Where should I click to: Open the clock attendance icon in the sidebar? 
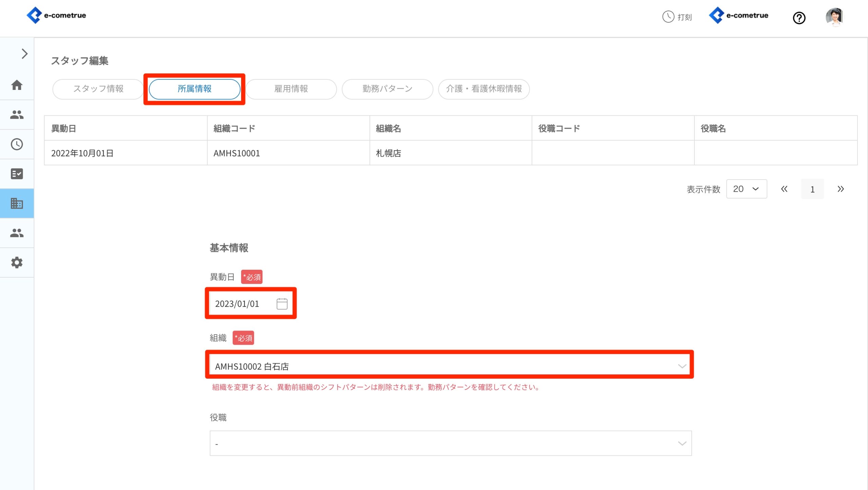pyautogui.click(x=17, y=144)
